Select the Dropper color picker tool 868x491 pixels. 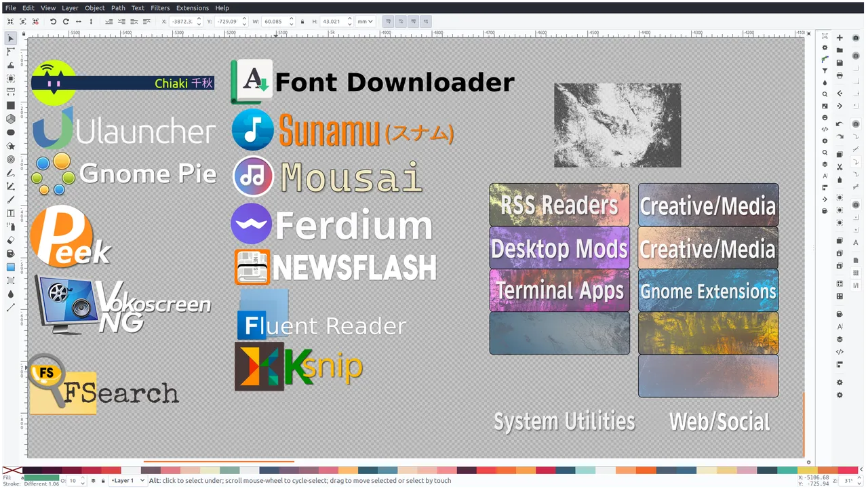click(11, 294)
